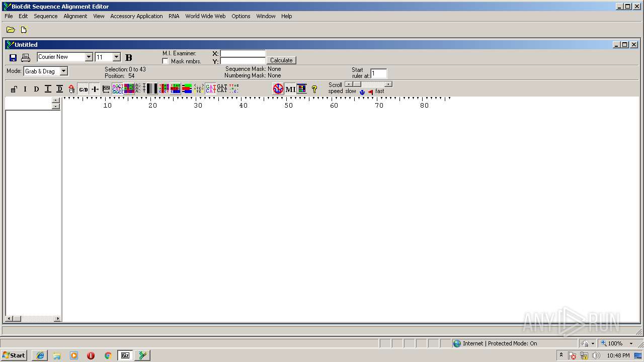Viewport: 644px width, 362px height.
Task: Click the M.I. Examiner Y input field
Action: (243, 61)
